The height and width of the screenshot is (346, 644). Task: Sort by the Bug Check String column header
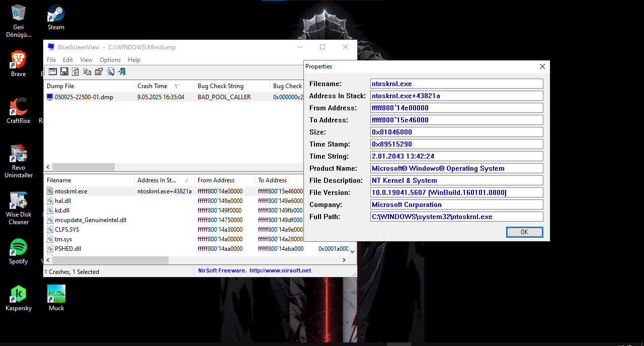pos(232,86)
